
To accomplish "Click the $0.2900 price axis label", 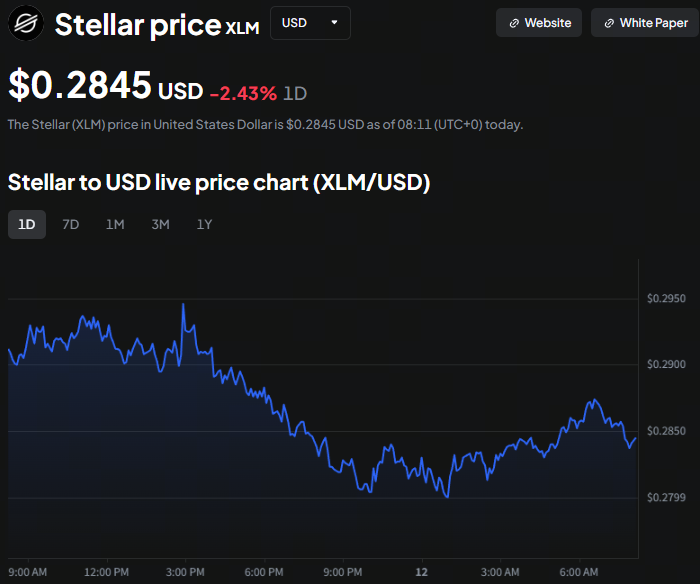I will (666, 365).
